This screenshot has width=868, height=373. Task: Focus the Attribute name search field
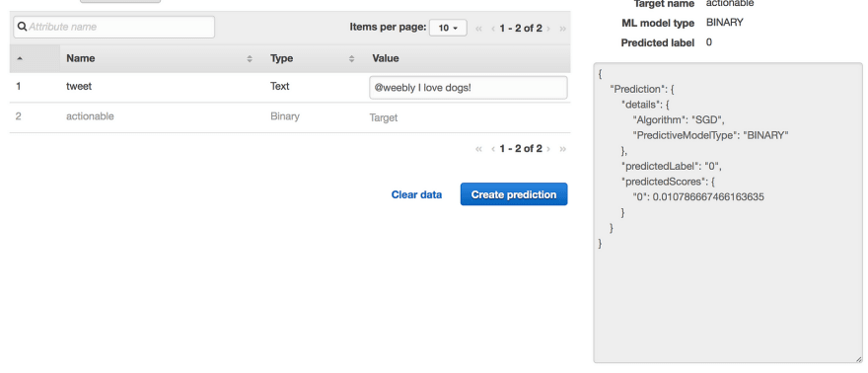pyautogui.click(x=114, y=27)
